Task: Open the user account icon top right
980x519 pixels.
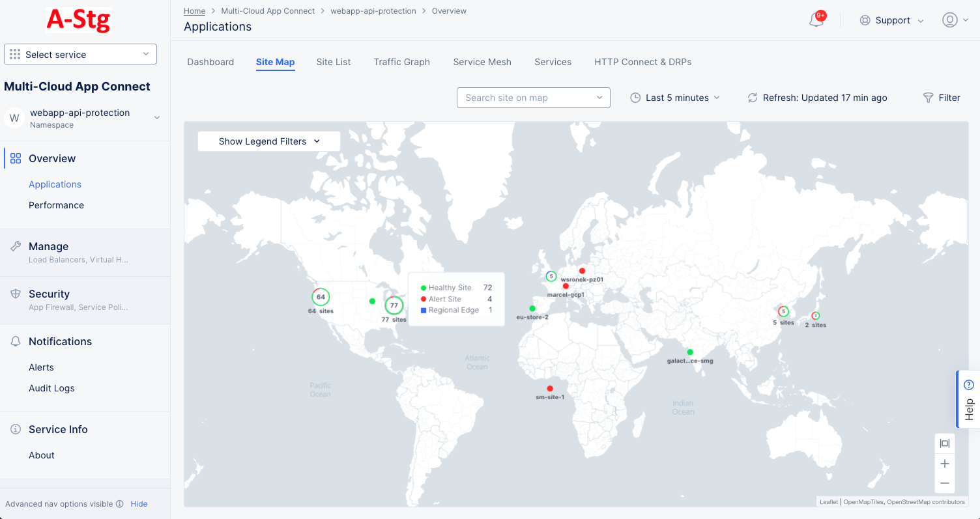Action: 949,20
